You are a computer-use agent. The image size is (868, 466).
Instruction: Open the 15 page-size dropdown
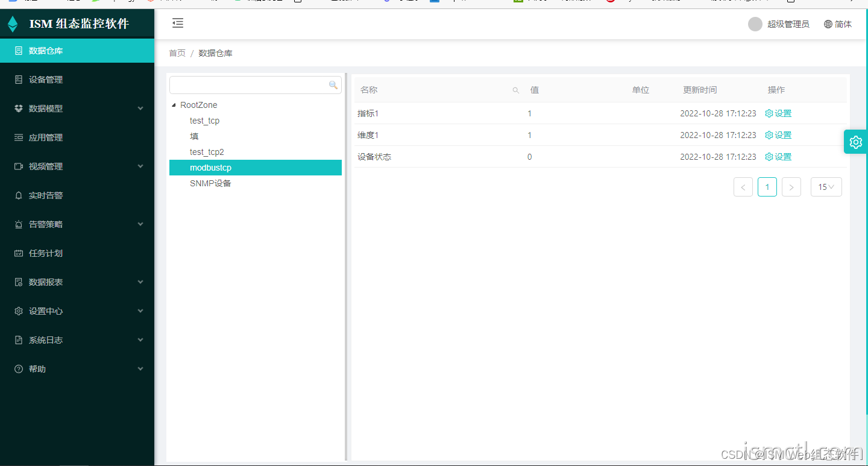pos(826,187)
